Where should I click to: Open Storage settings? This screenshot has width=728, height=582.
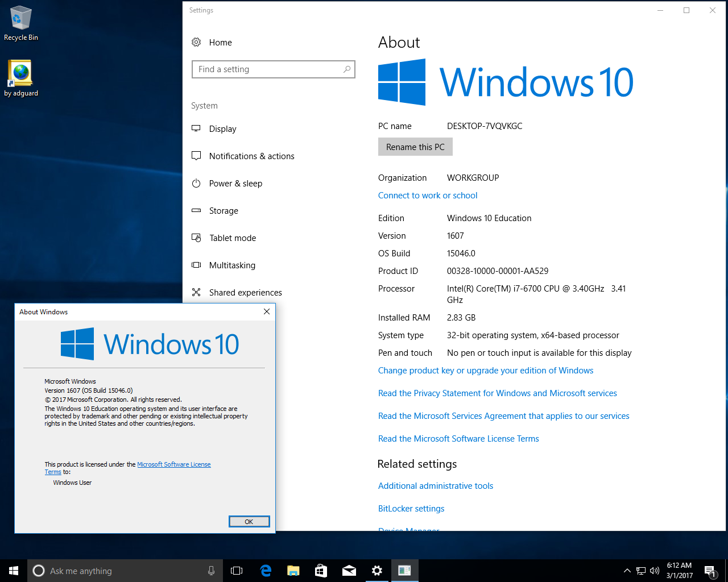(224, 211)
